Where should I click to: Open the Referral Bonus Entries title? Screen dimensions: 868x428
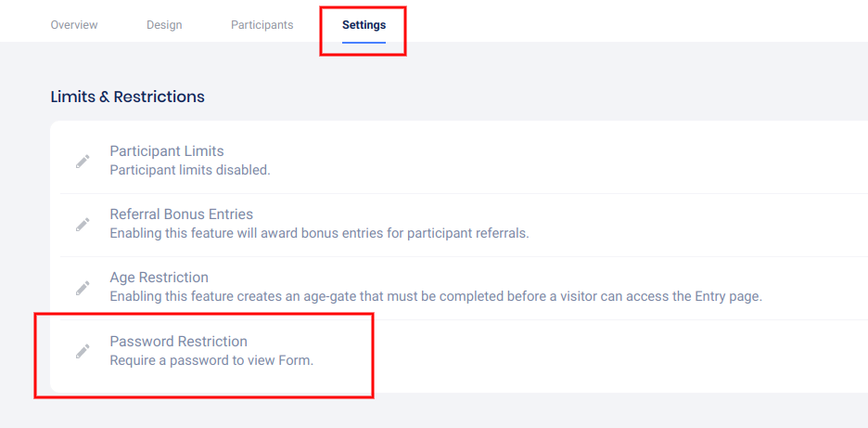click(182, 214)
